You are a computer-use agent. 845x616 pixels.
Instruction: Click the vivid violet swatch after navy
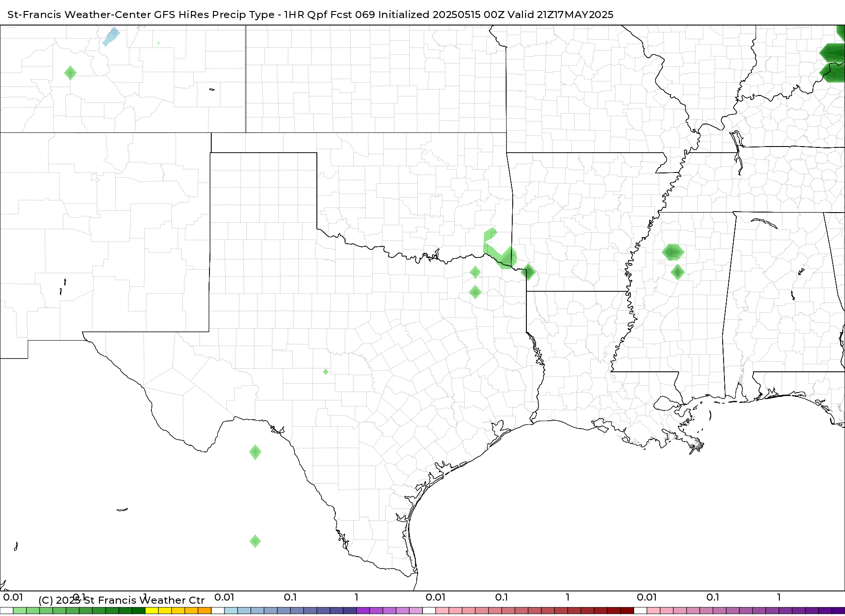363,611
